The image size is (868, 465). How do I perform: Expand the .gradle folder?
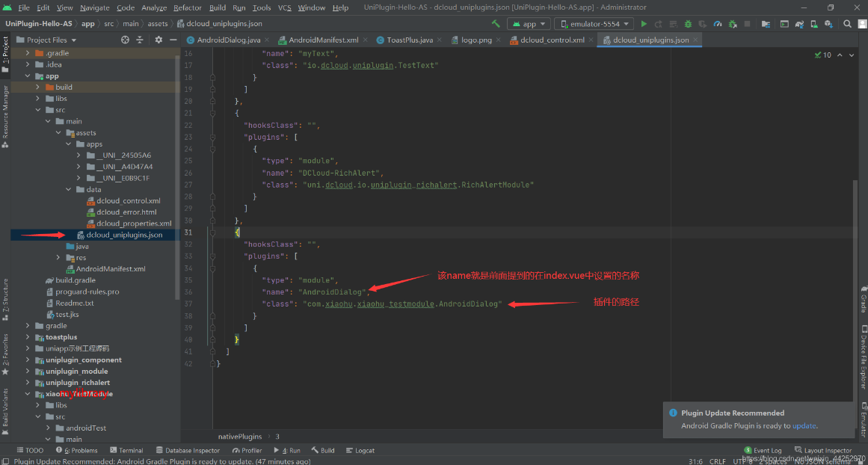(x=28, y=53)
